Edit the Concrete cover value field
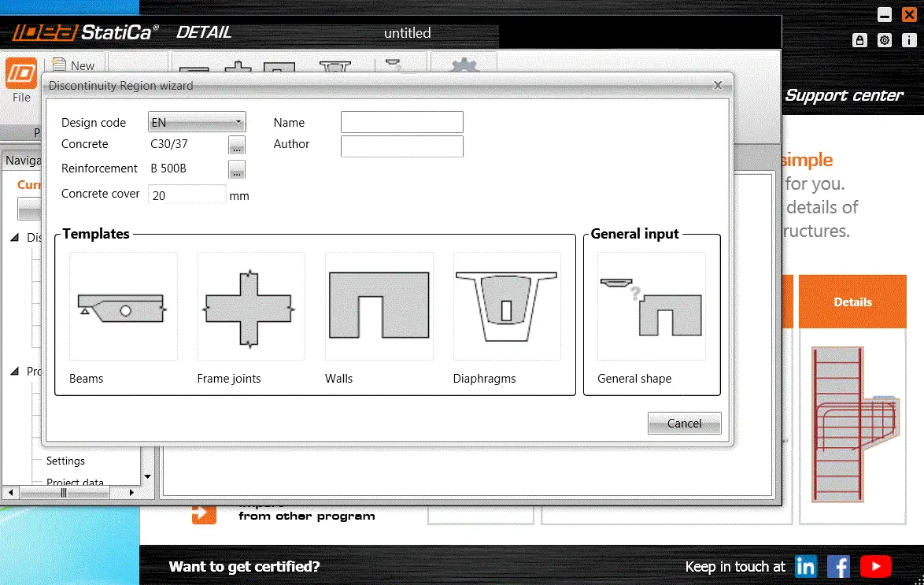The height and width of the screenshot is (585, 924). click(187, 194)
